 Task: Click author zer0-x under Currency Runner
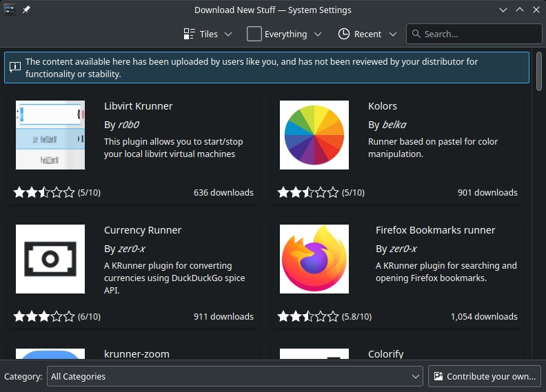point(132,249)
